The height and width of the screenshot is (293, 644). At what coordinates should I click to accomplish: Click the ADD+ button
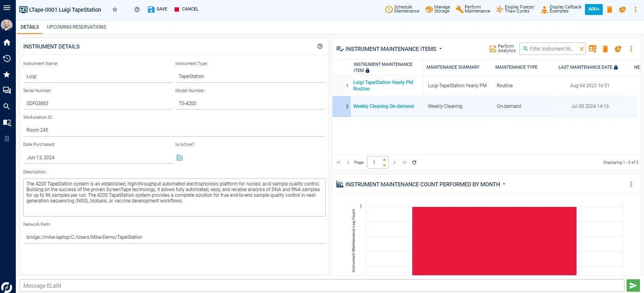pos(594,9)
